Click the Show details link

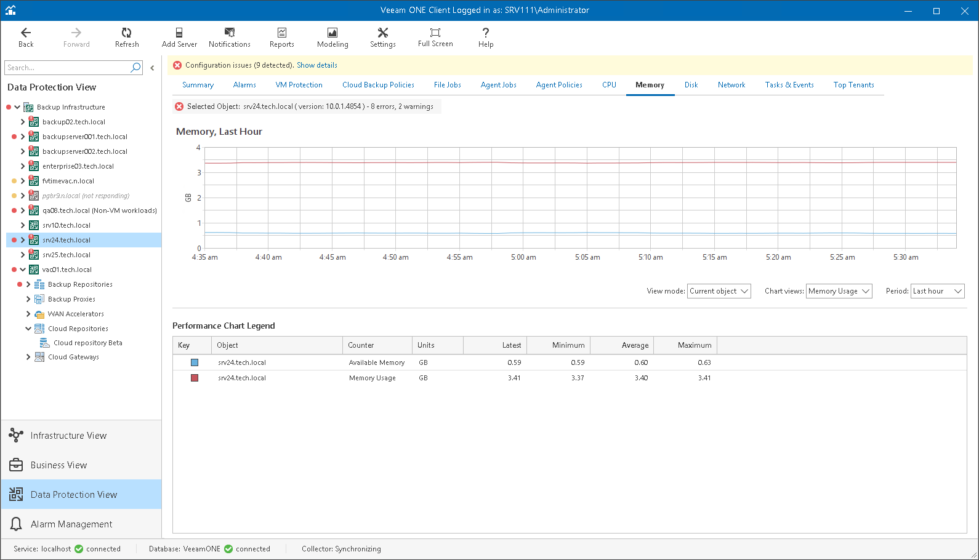click(317, 65)
